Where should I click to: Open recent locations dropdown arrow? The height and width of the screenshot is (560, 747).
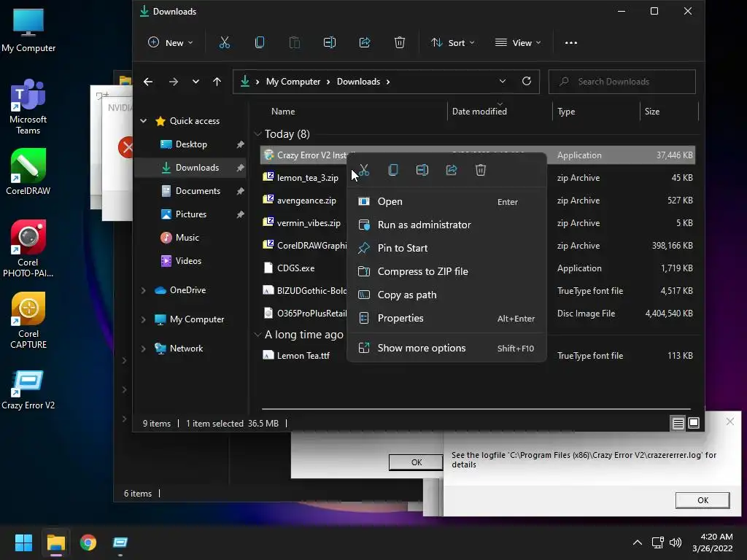pos(196,82)
